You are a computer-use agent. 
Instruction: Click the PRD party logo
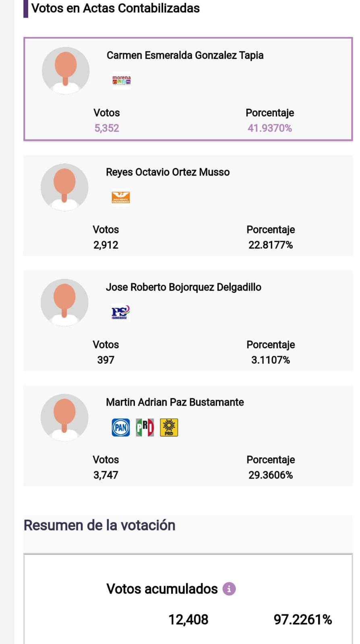click(x=169, y=427)
